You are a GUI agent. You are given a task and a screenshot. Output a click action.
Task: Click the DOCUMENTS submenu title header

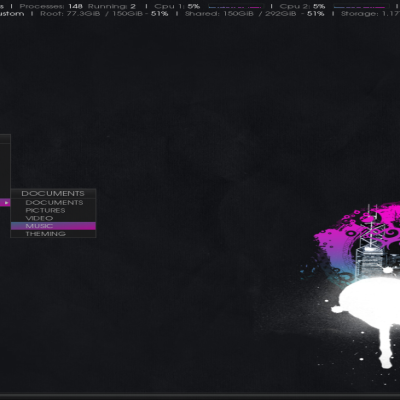tap(53, 194)
